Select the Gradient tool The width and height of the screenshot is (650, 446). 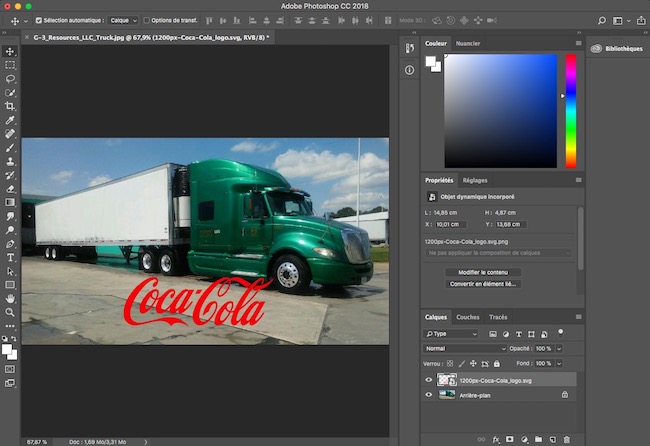10,202
